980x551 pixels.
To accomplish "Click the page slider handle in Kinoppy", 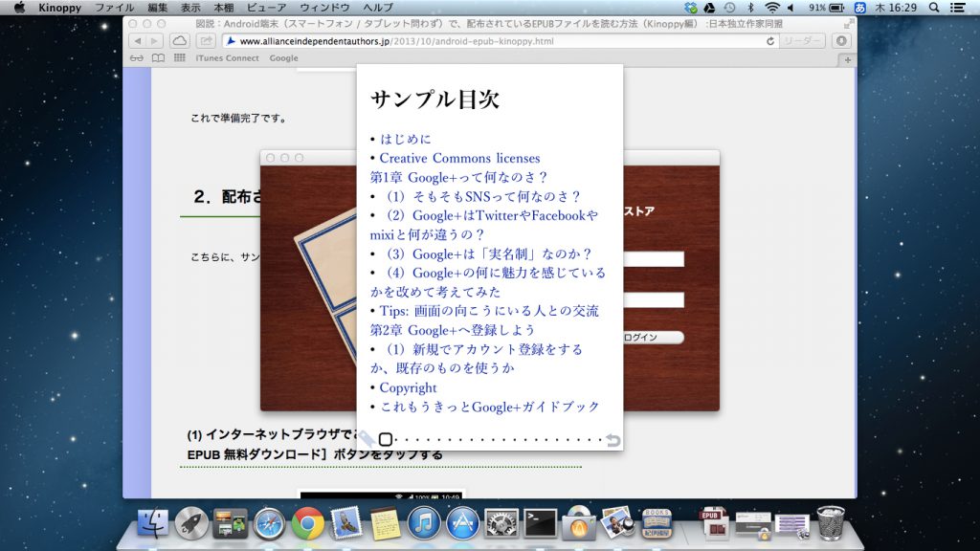I will (x=386, y=439).
